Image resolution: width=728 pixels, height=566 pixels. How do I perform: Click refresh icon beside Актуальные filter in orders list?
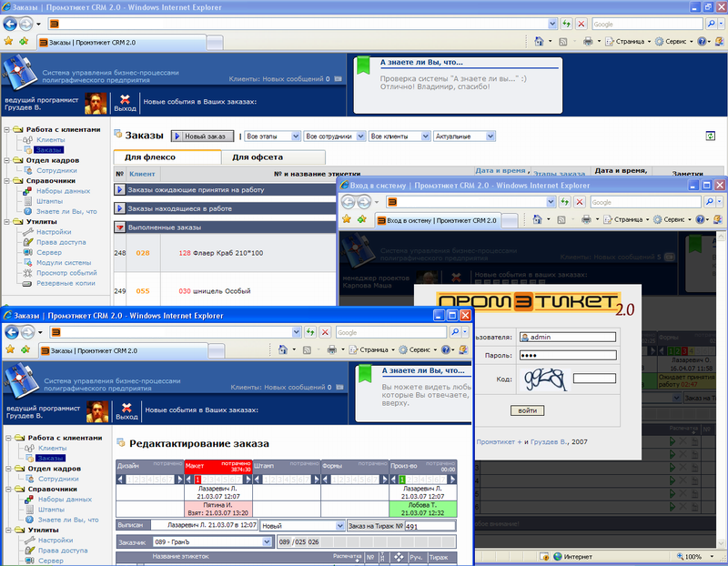(x=711, y=136)
